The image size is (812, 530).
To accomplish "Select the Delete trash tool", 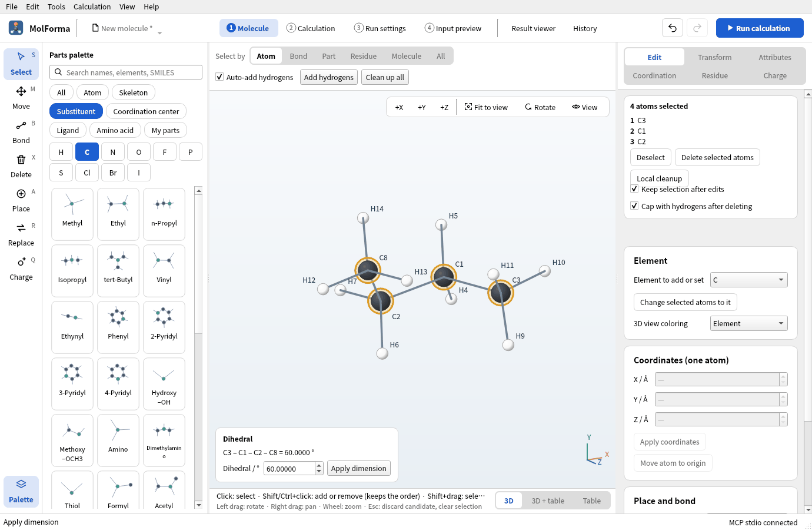I will click(21, 166).
